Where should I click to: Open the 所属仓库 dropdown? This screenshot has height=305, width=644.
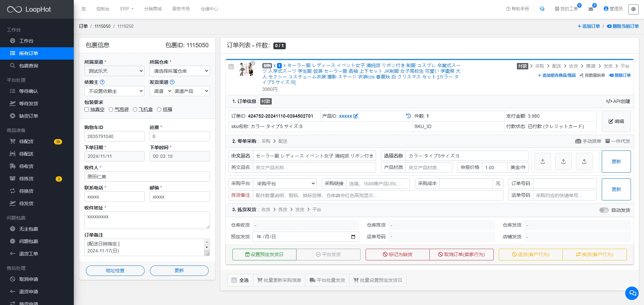click(179, 71)
